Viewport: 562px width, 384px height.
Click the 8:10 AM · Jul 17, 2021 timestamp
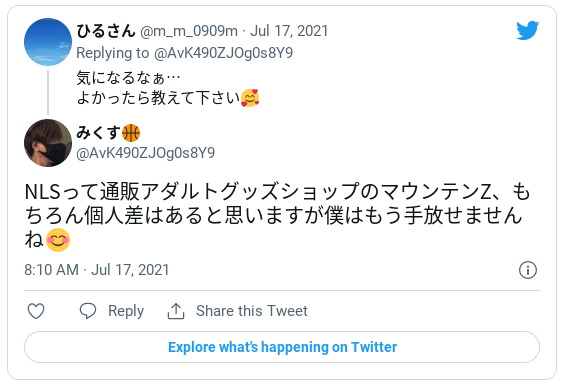point(96,270)
